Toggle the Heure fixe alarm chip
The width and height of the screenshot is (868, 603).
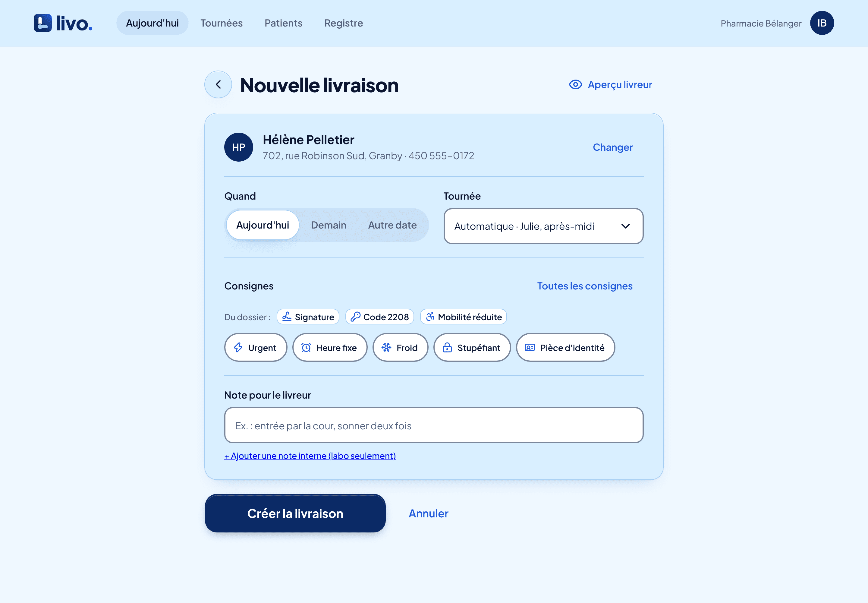(x=330, y=348)
